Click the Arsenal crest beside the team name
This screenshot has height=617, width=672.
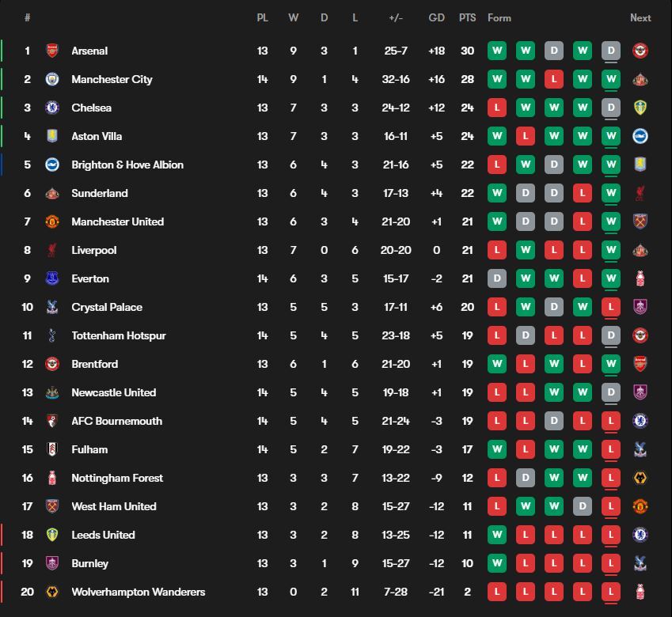(x=52, y=51)
